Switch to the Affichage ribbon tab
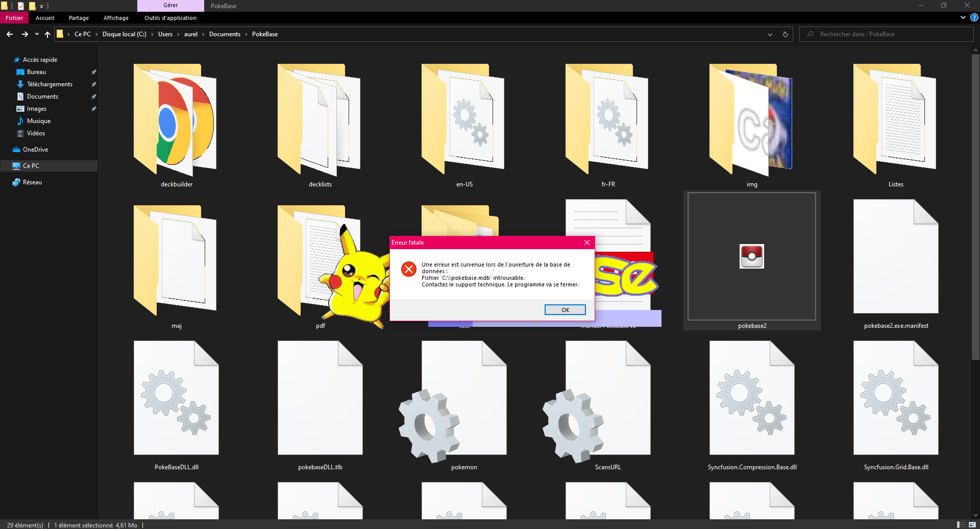 point(116,18)
